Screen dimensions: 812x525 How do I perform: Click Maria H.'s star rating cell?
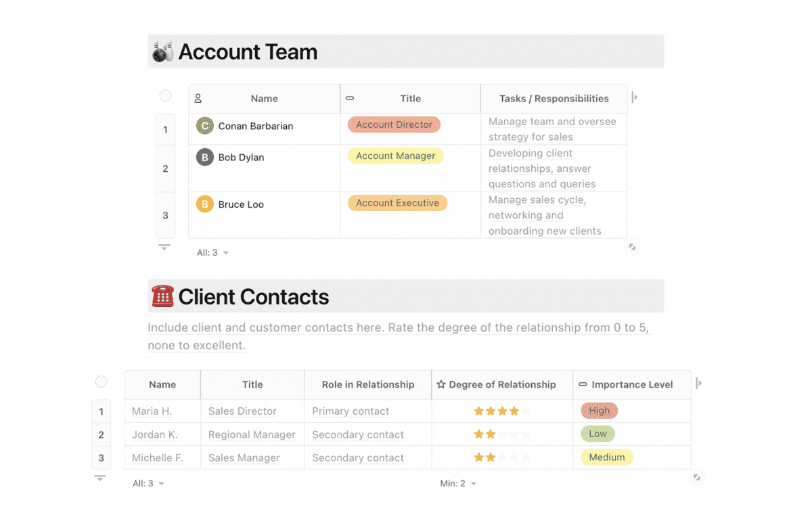pos(502,411)
